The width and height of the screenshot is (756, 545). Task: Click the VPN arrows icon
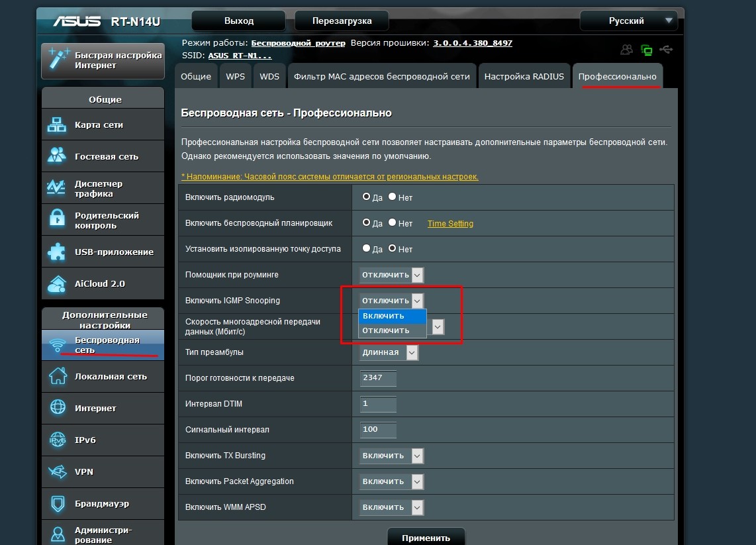point(58,471)
